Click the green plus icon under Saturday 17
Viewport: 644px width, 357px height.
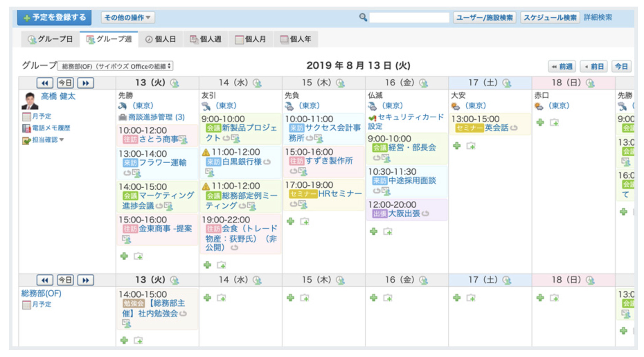[456, 145]
